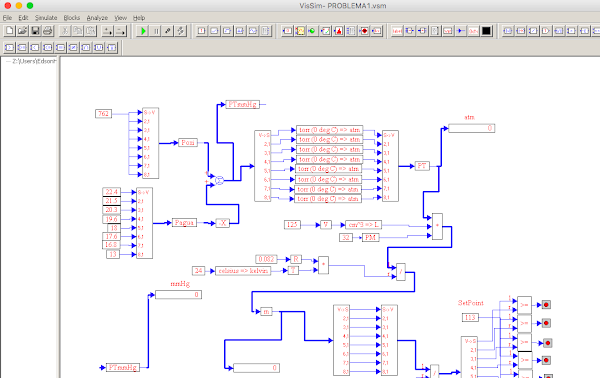Screen dimensions: 600x378
Task: Save diagram with the floppy disk icon
Action: pyautogui.click(x=35, y=31)
